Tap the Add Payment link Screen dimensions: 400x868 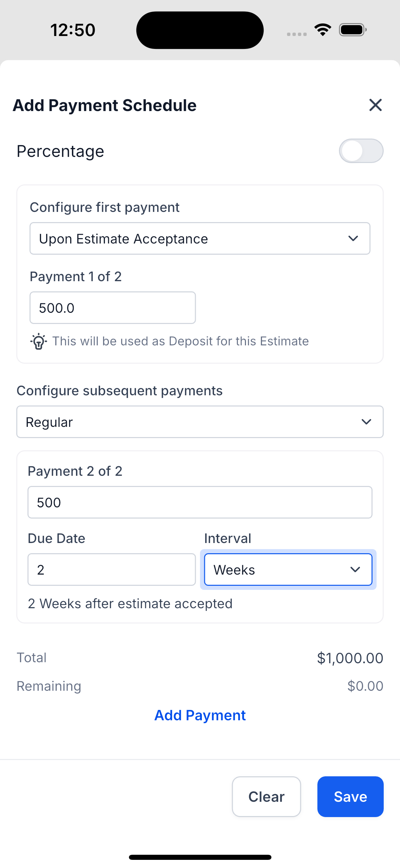[x=200, y=715]
